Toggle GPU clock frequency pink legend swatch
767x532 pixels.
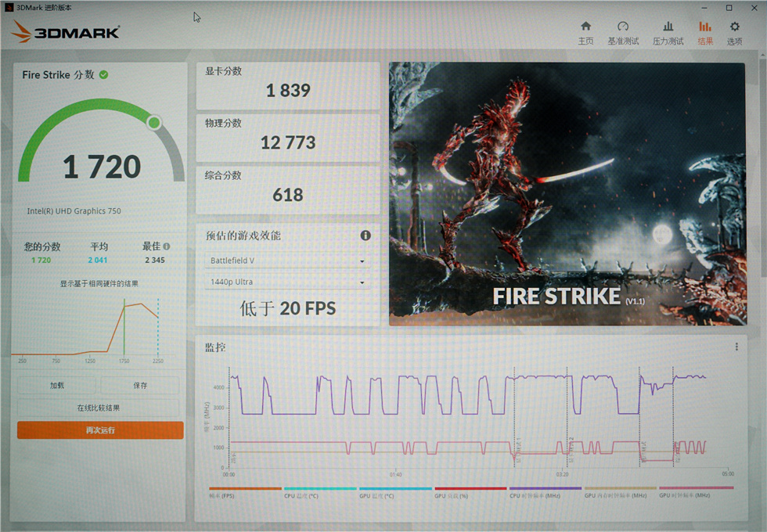point(697,488)
